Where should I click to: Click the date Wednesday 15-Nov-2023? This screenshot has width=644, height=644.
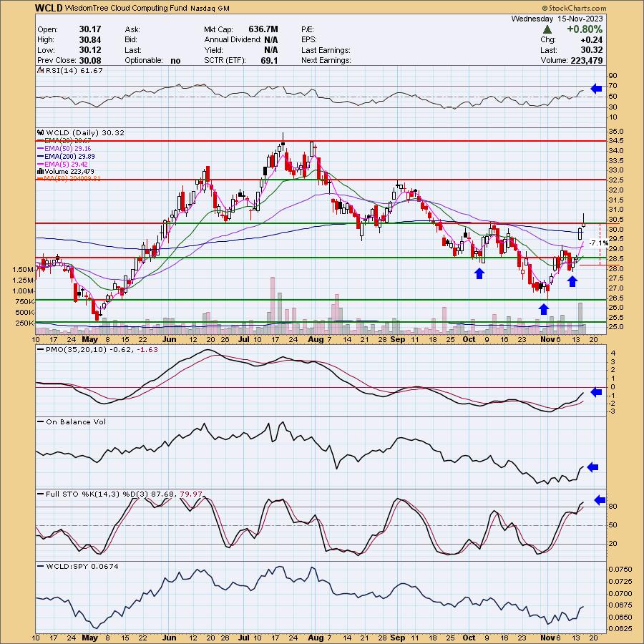click(557, 19)
